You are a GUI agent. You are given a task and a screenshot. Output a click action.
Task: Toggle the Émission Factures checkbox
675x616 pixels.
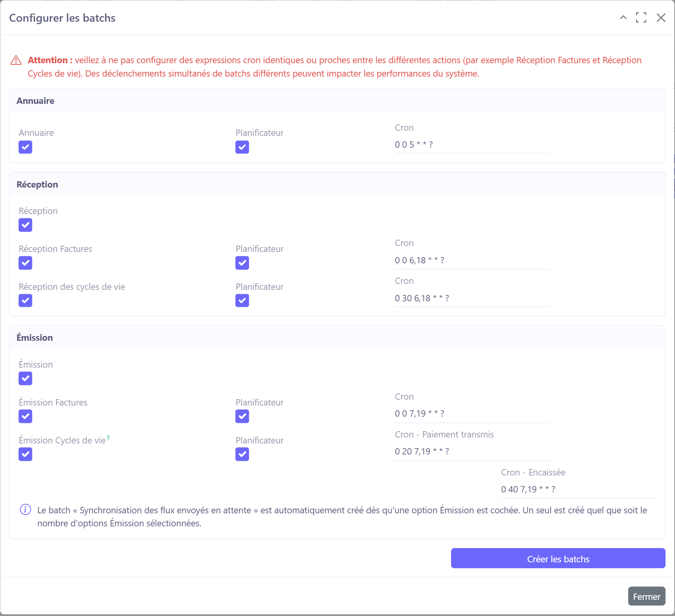click(25, 416)
